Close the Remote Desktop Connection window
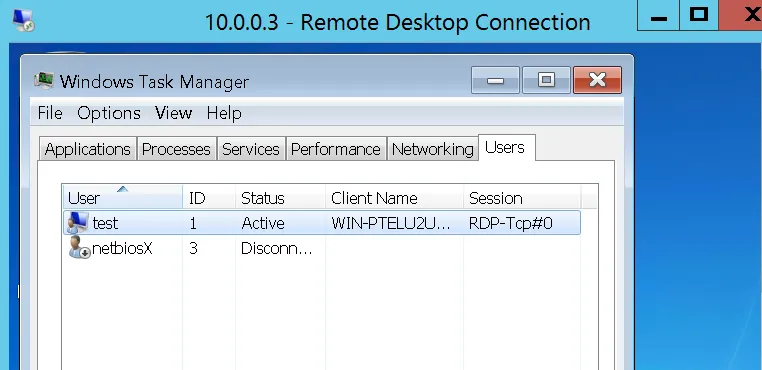This screenshot has width=762, height=370. tap(741, 15)
